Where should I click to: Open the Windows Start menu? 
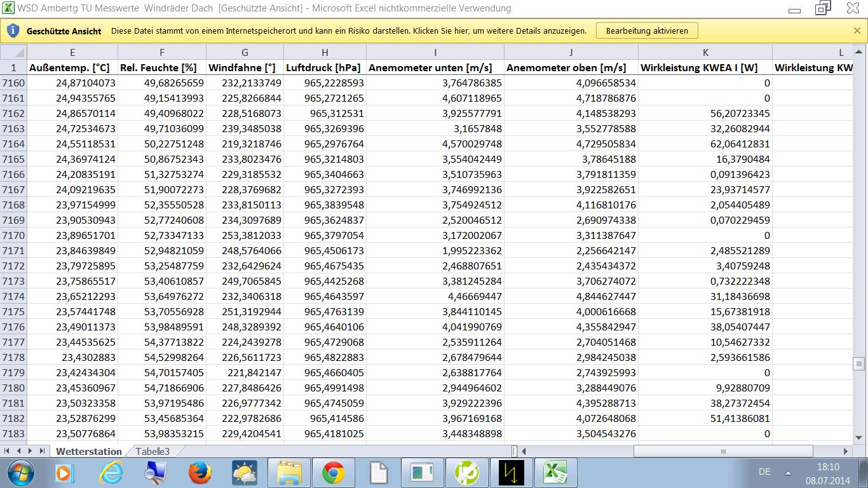pyautogui.click(x=20, y=473)
